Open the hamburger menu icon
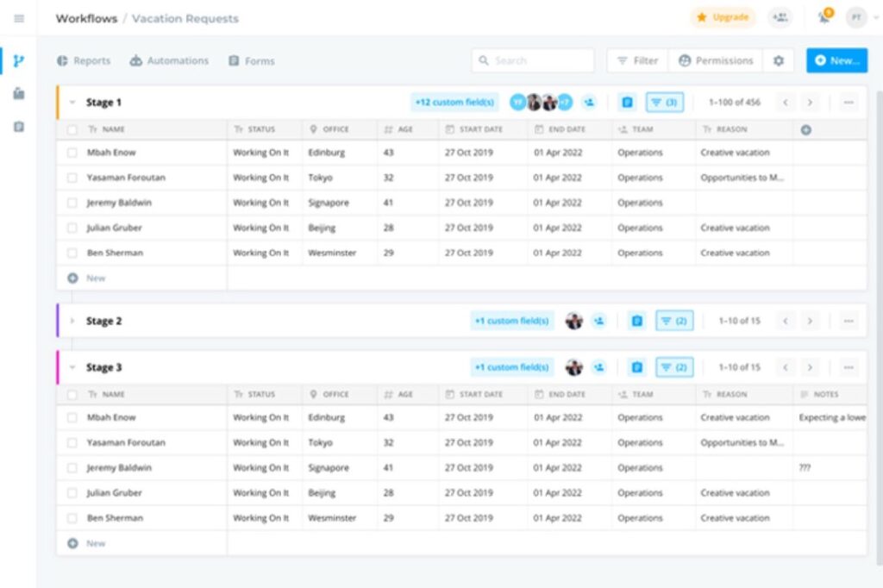883x588 pixels. (19, 19)
